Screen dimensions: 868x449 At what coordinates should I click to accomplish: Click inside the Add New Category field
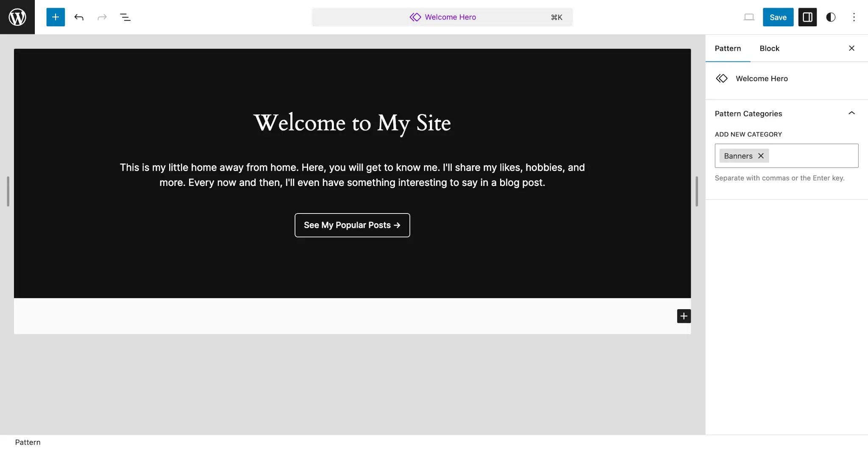pyautogui.click(x=805, y=155)
